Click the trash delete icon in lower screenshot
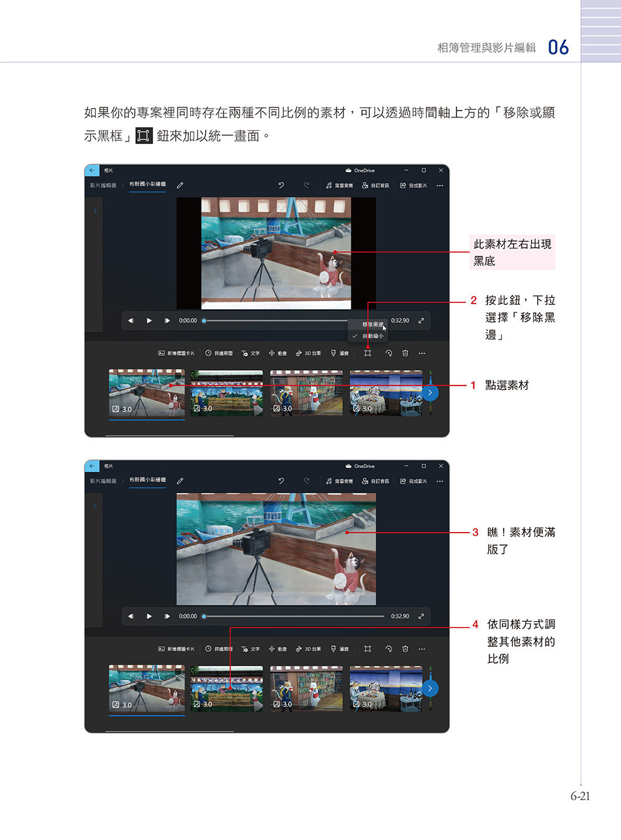This screenshot has height=840, width=621. pos(405,649)
